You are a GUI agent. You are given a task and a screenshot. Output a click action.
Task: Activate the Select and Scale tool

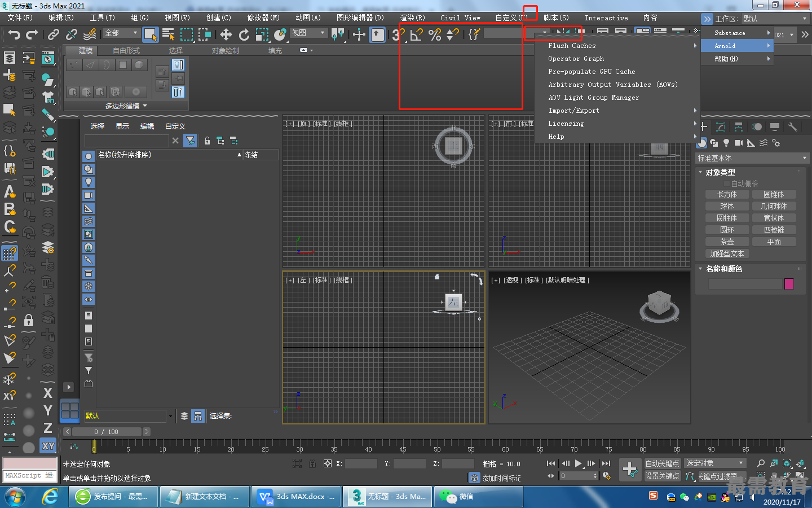[x=262, y=35]
